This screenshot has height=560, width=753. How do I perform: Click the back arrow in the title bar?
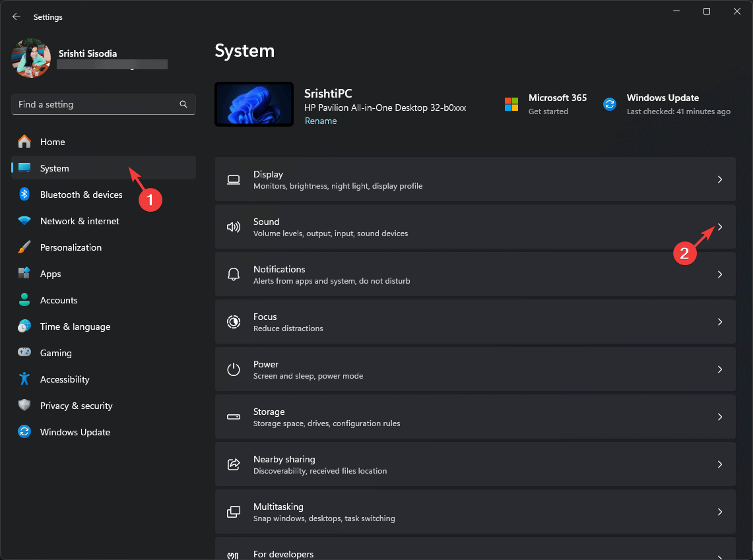click(16, 16)
